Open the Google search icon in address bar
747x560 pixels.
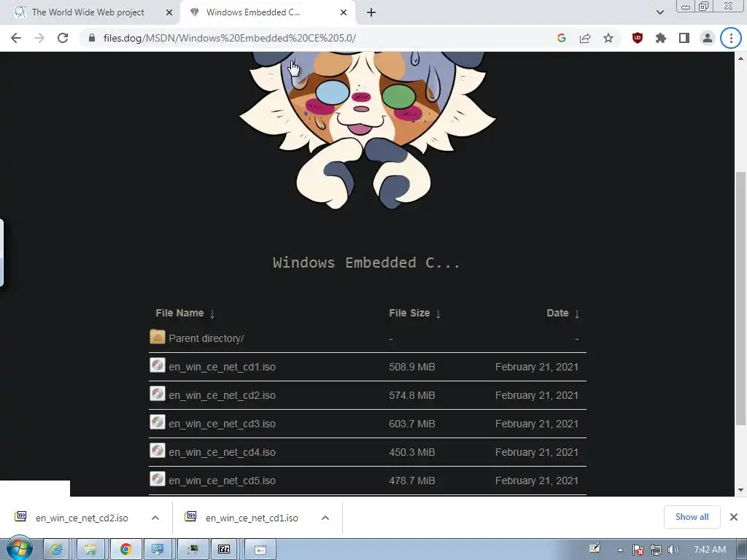(562, 38)
